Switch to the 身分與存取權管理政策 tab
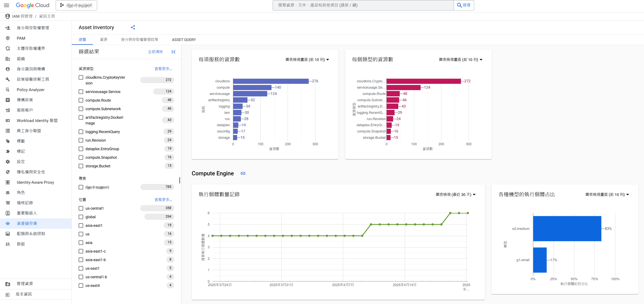 coord(139,39)
